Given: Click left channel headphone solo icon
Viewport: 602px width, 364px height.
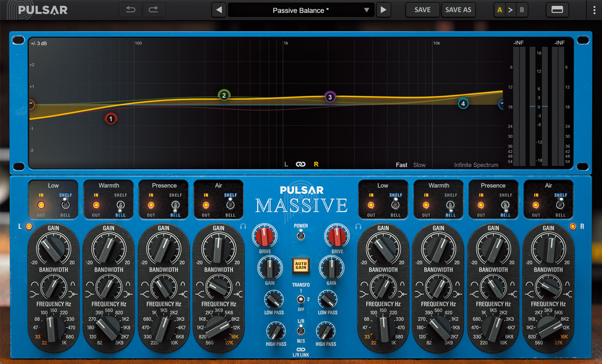Looking at the screenshot, I should 242,227.
